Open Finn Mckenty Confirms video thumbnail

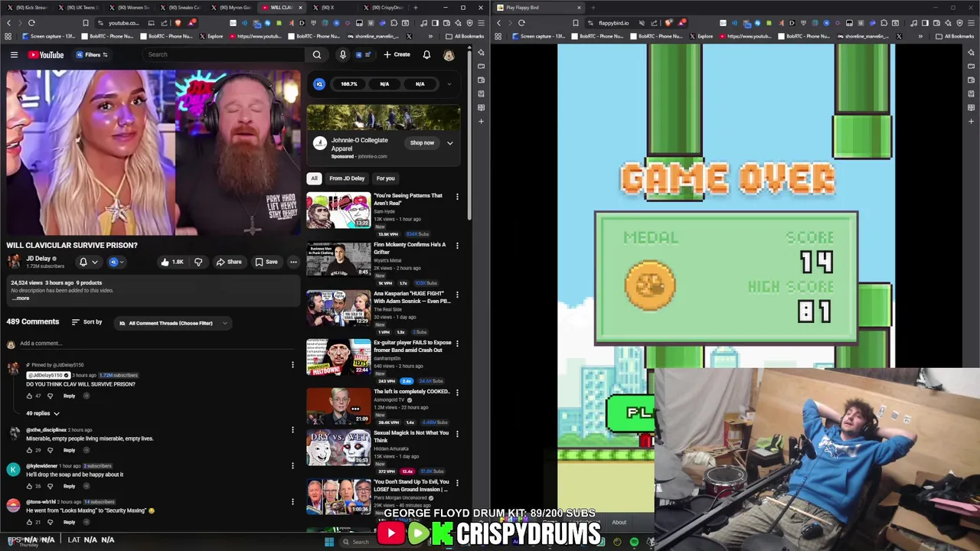(x=338, y=259)
